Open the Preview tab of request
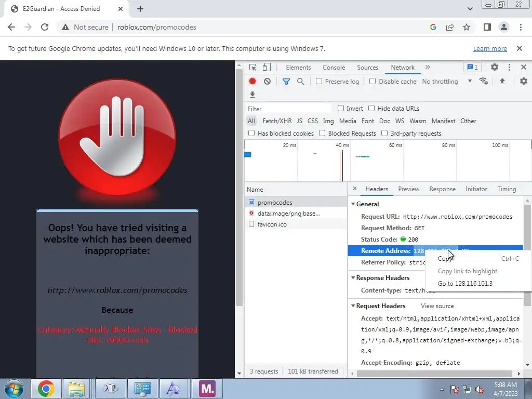532x399 pixels. (408, 189)
